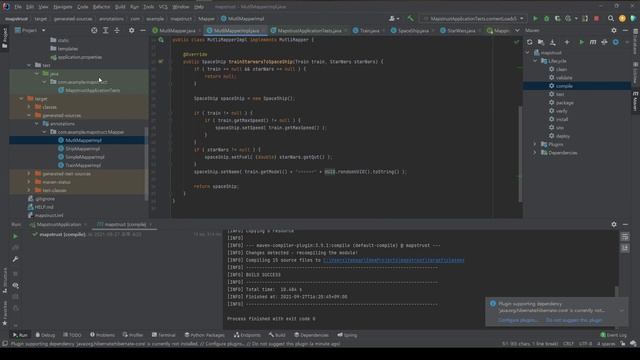Viewport: 640px width, 360px height.
Task: Run the selected configuration with green arrow
Action: click(x=535, y=18)
